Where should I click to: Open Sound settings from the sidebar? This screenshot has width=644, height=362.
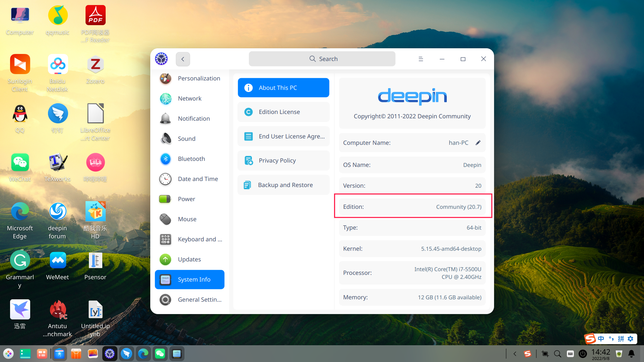tap(186, 138)
